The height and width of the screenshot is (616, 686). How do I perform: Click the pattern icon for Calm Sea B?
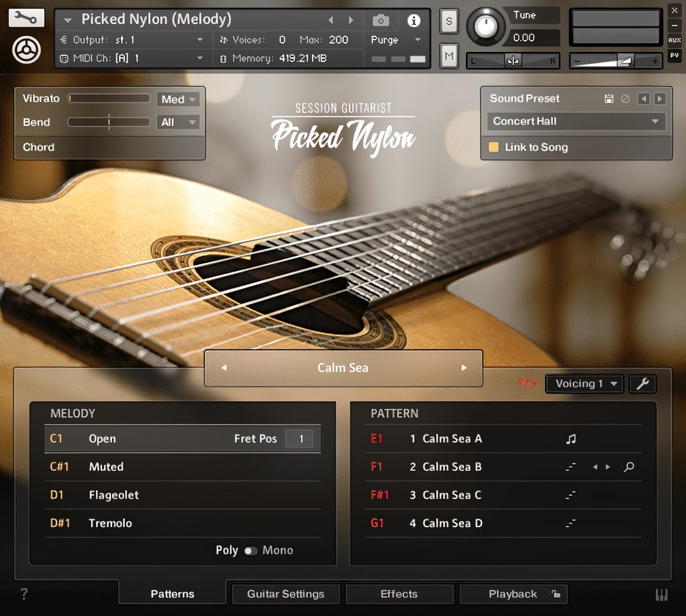click(x=570, y=467)
